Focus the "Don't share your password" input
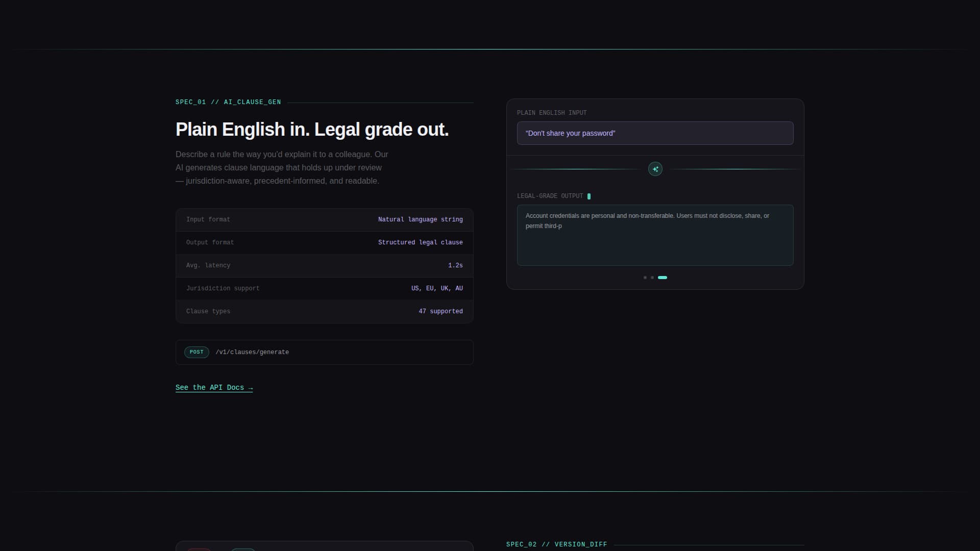The image size is (980, 551). pyautogui.click(x=655, y=133)
